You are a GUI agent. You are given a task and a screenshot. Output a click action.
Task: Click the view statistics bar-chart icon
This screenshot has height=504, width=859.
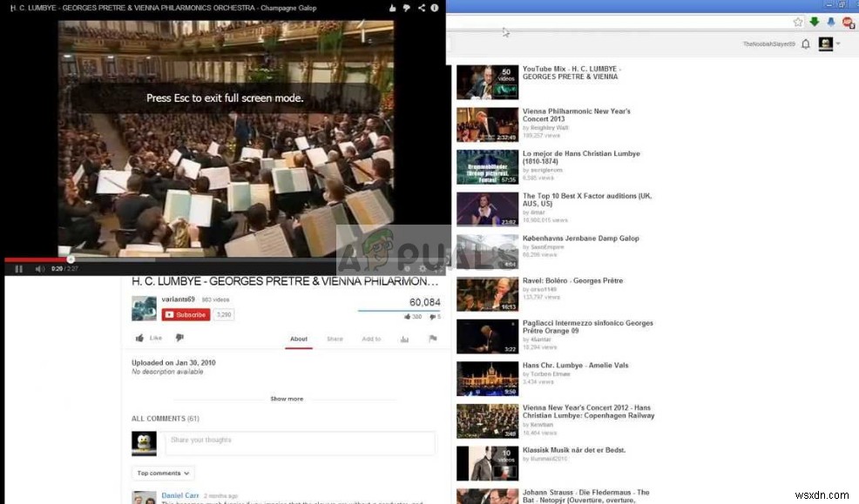404,339
